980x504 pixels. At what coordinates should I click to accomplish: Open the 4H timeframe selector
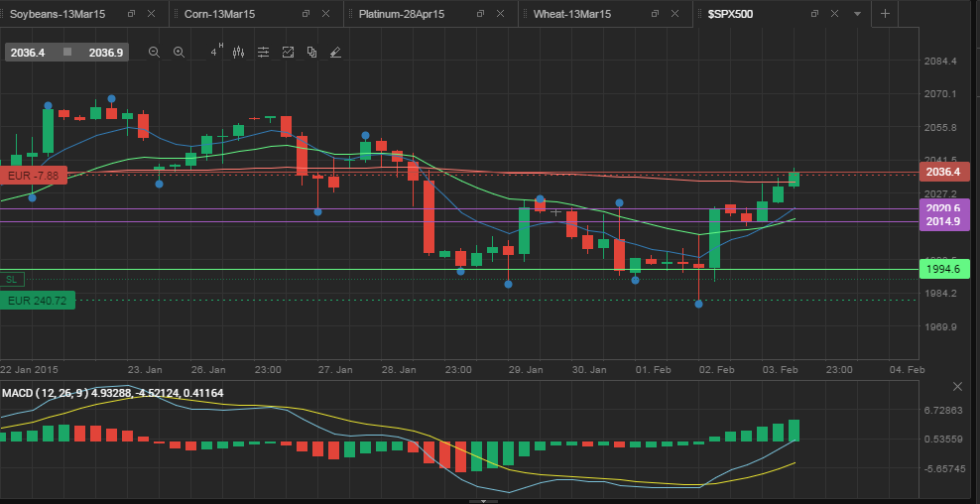coord(216,52)
